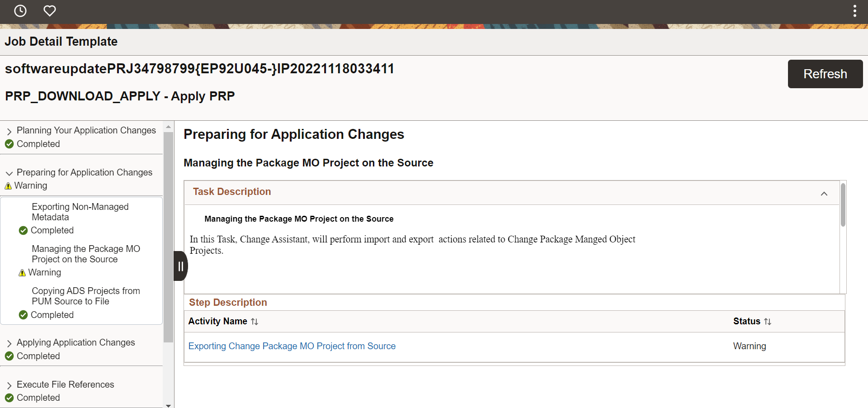Click the Task Description vertical scrollbar
This screenshot has width=868, height=408.
tap(843, 205)
